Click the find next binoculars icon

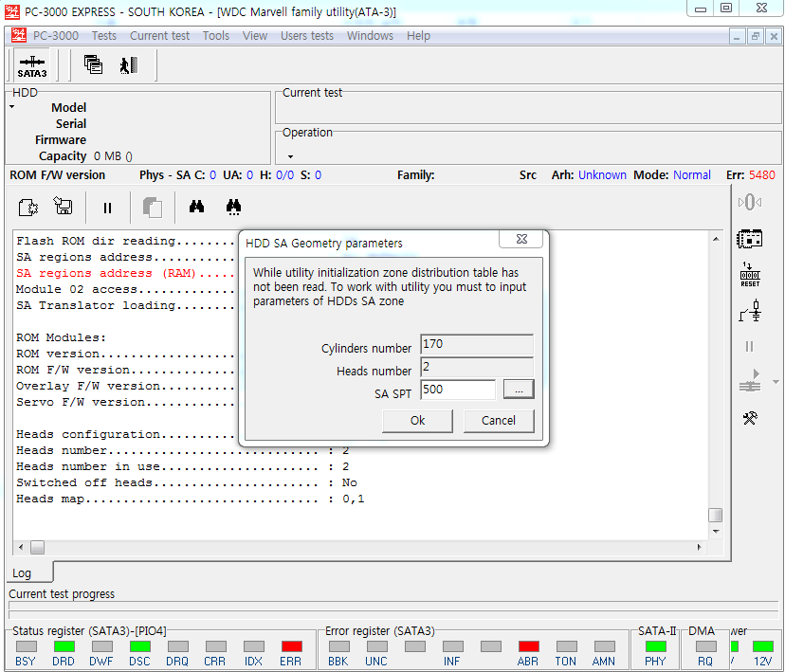[x=234, y=206]
